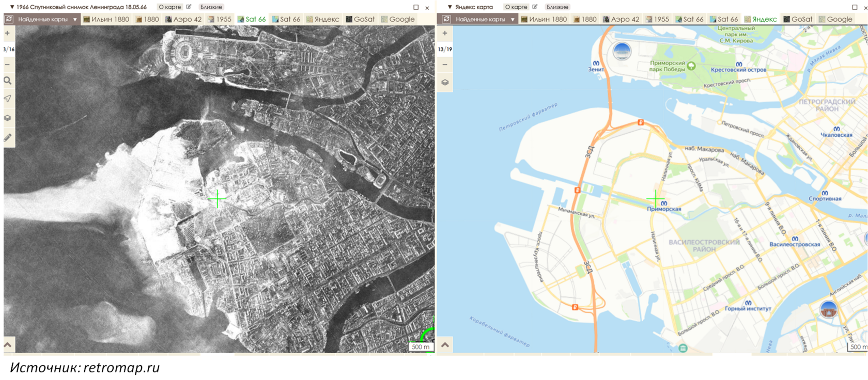Activate the location arrow tool
Screen dimensions: 868x380
tap(7, 99)
